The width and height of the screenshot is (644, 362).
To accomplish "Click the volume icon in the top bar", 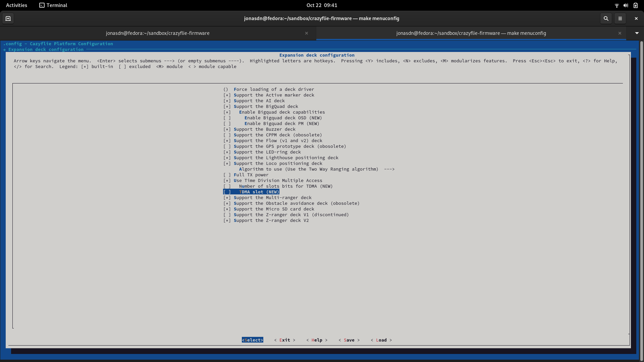I will [x=626, y=5].
